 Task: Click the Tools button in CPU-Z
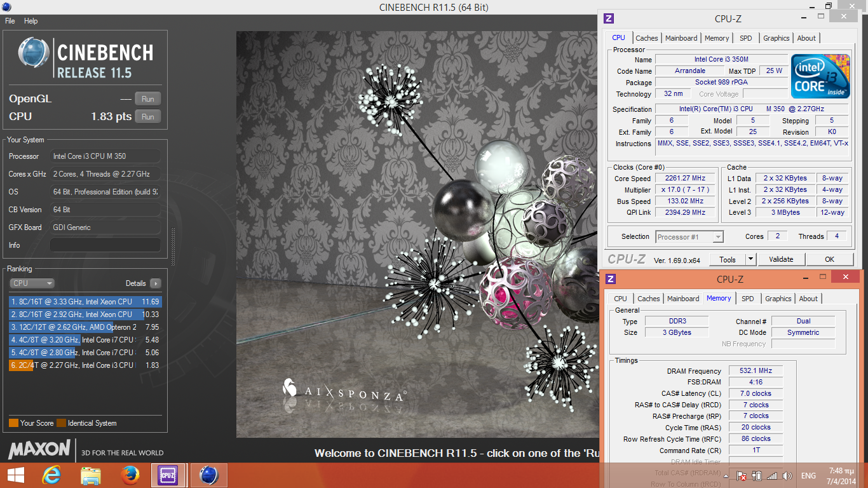[728, 259]
